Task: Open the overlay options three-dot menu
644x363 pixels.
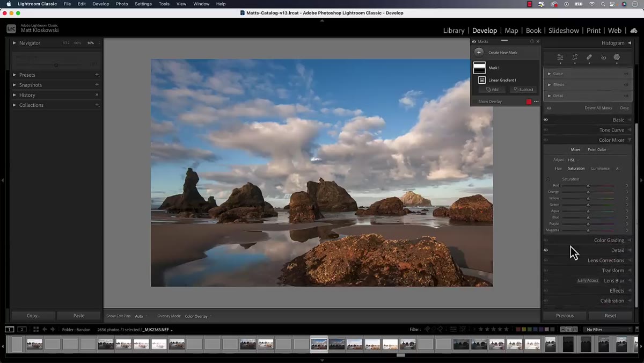Action: point(536,101)
